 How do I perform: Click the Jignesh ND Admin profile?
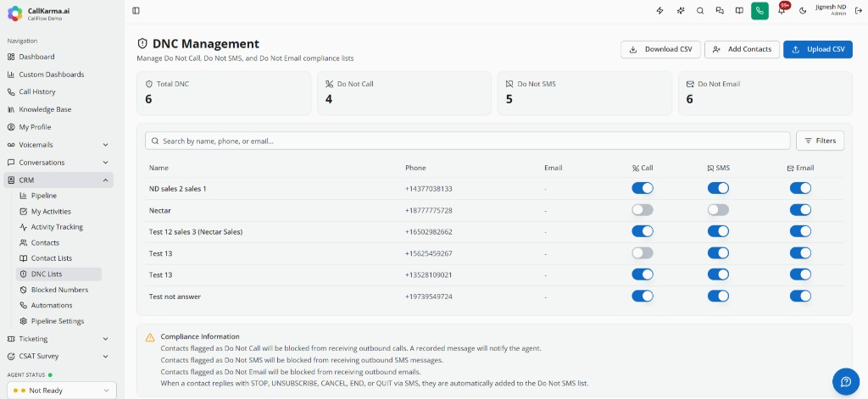pyautogui.click(x=831, y=10)
